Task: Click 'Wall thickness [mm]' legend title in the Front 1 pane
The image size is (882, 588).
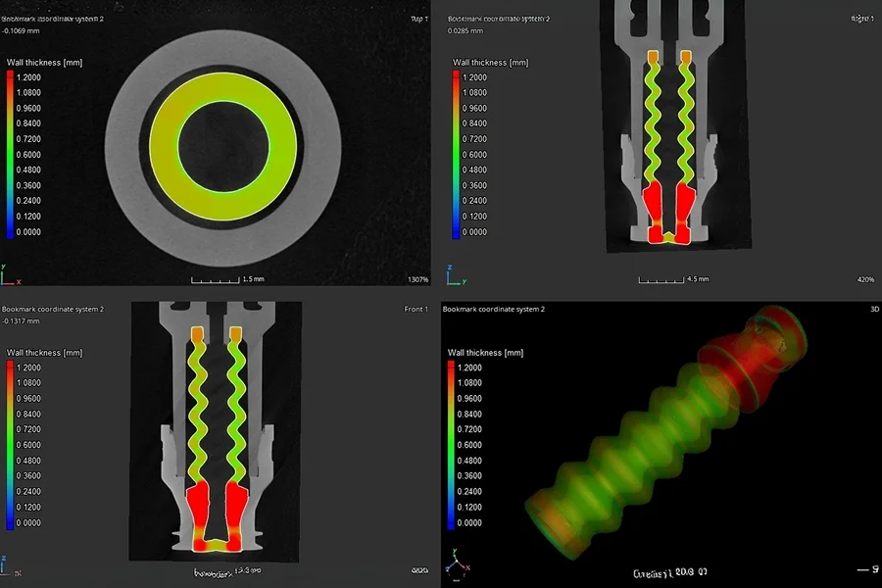Action: (44, 353)
